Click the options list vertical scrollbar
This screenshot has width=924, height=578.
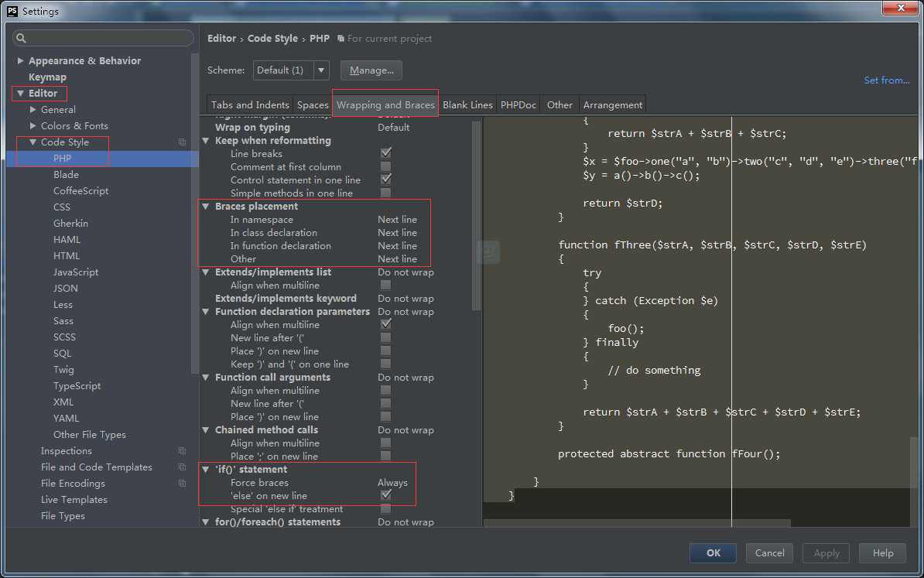tap(476, 215)
